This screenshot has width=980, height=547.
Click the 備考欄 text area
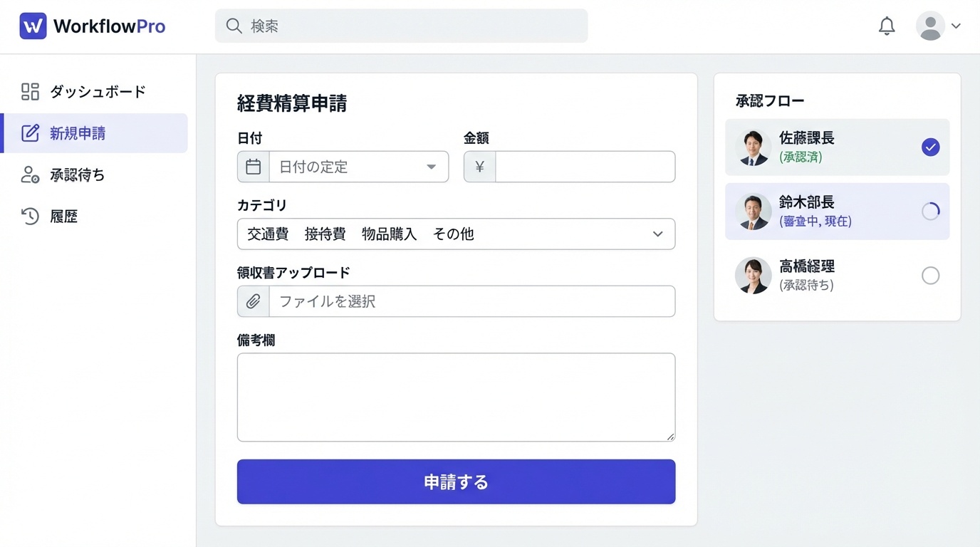click(456, 397)
